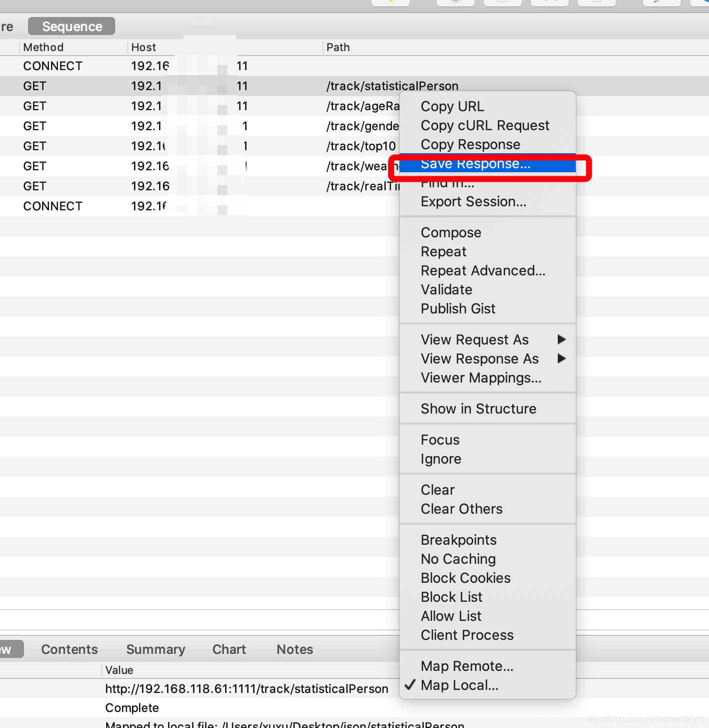Toggle Client Process option

click(x=488, y=635)
